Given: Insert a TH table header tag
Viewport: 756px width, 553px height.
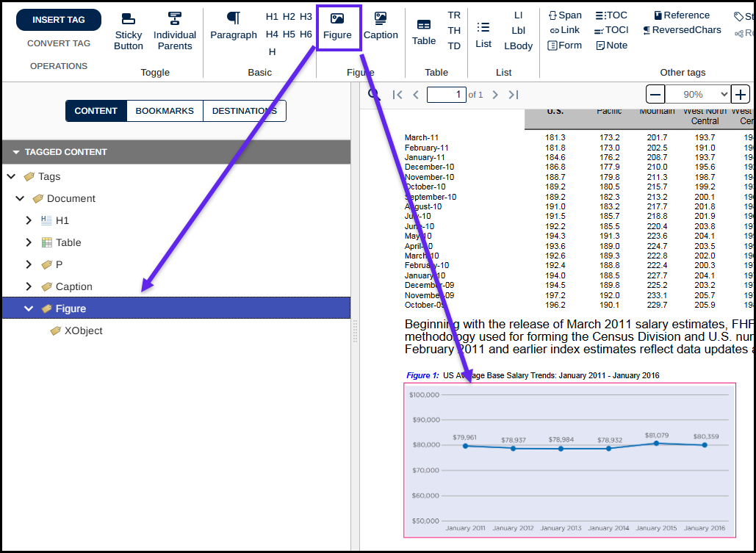Looking at the screenshot, I should (x=454, y=31).
